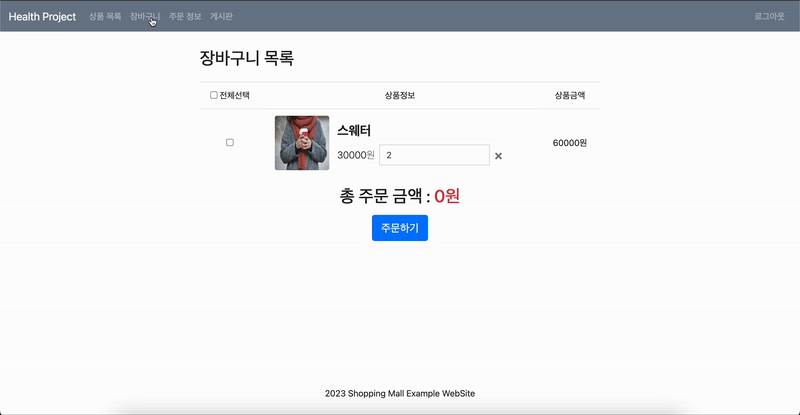Click the 60000원 product amount

[570, 143]
